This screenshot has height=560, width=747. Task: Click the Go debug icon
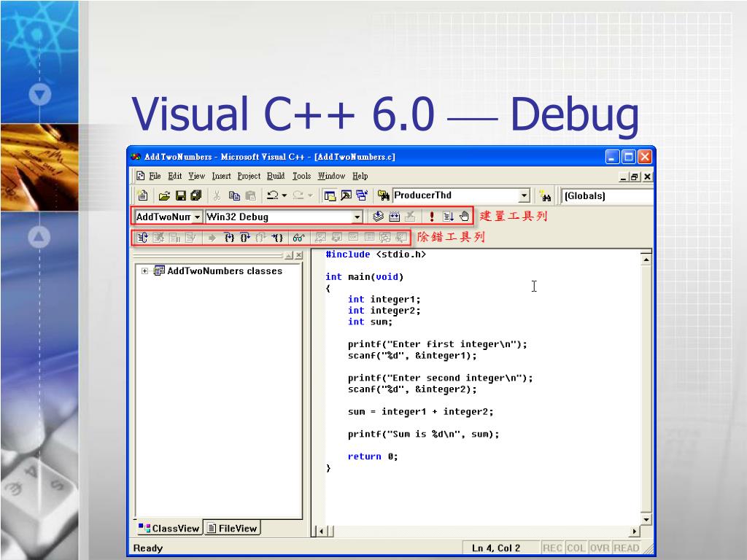(448, 217)
